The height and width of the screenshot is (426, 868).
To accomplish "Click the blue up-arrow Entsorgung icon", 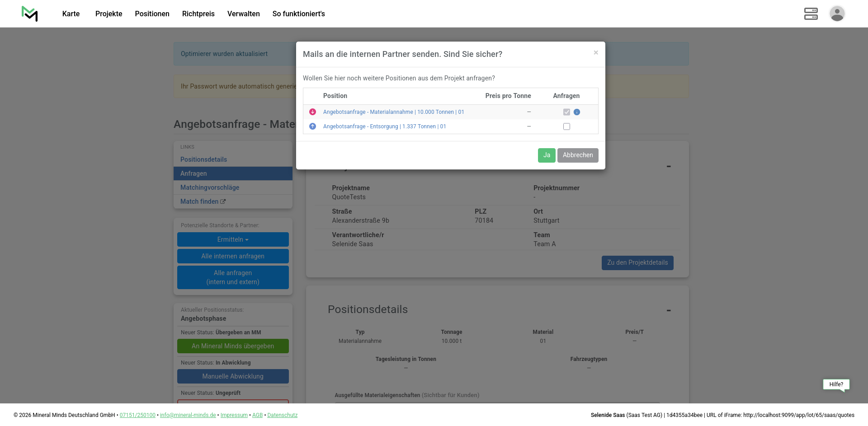I will point(312,126).
